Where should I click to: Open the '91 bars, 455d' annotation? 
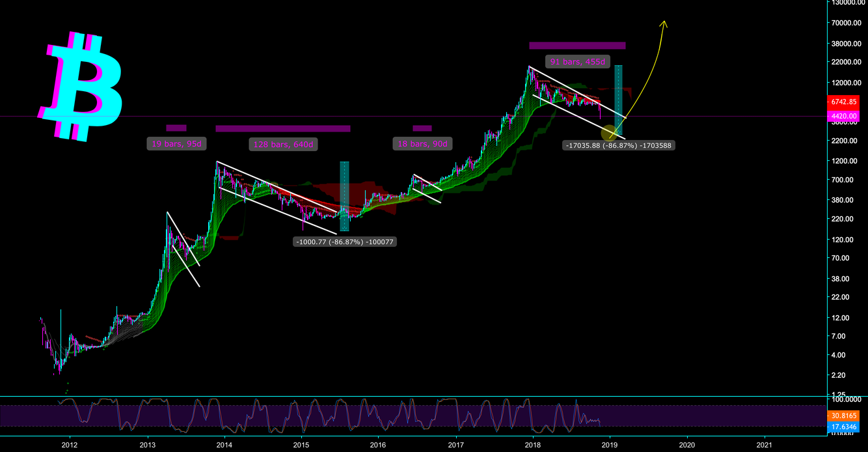(x=577, y=62)
